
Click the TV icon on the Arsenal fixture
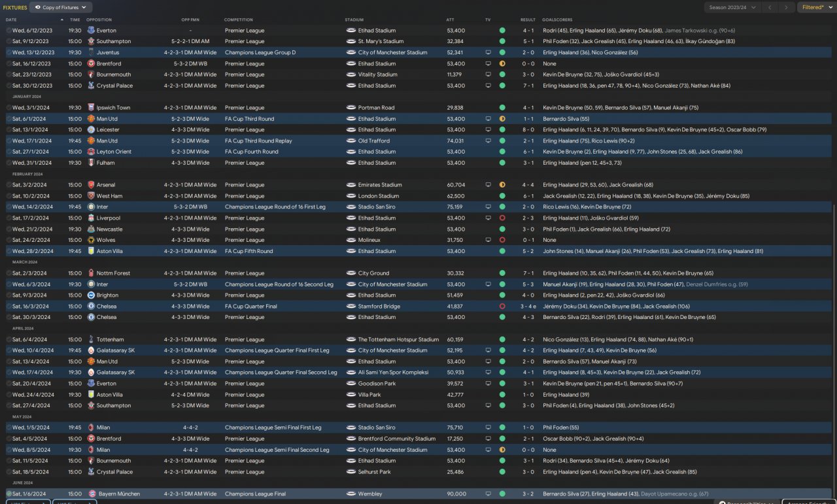click(488, 185)
